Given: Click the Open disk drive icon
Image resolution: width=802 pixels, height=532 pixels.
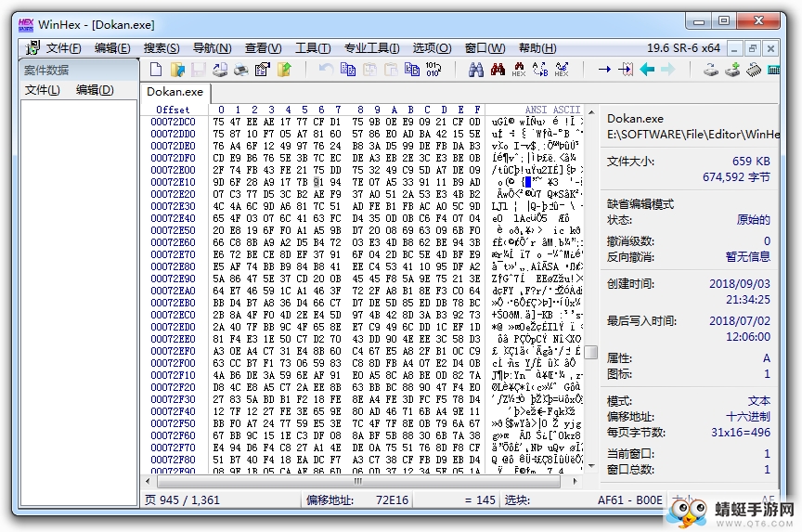Looking at the screenshot, I should [710, 69].
